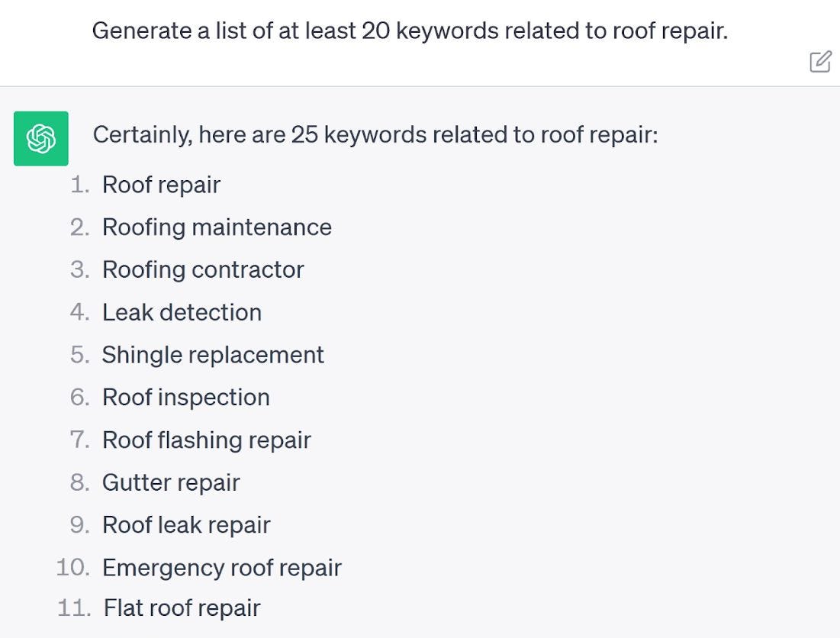Select the 'Roof inspection' keyword

(x=185, y=397)
